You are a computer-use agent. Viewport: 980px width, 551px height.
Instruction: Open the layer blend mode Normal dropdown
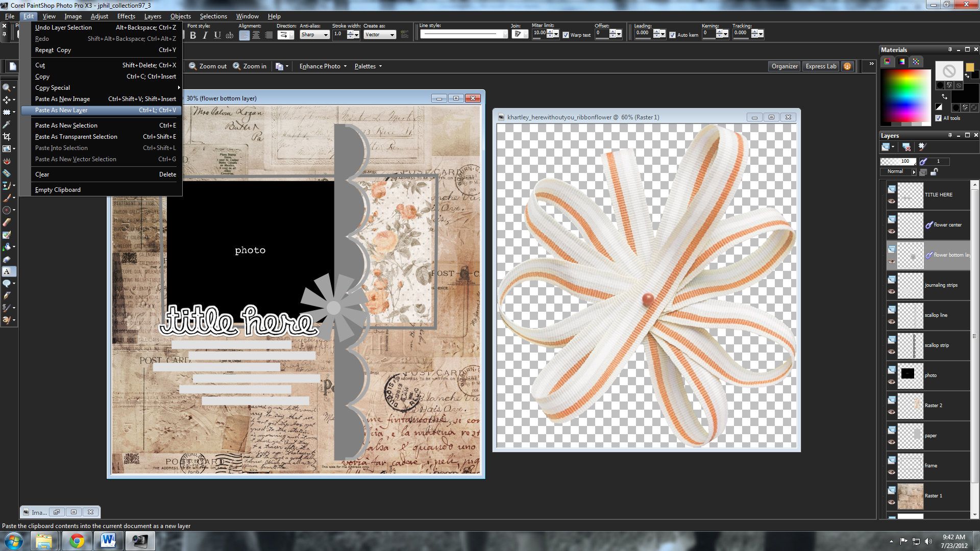coord(898,172)
